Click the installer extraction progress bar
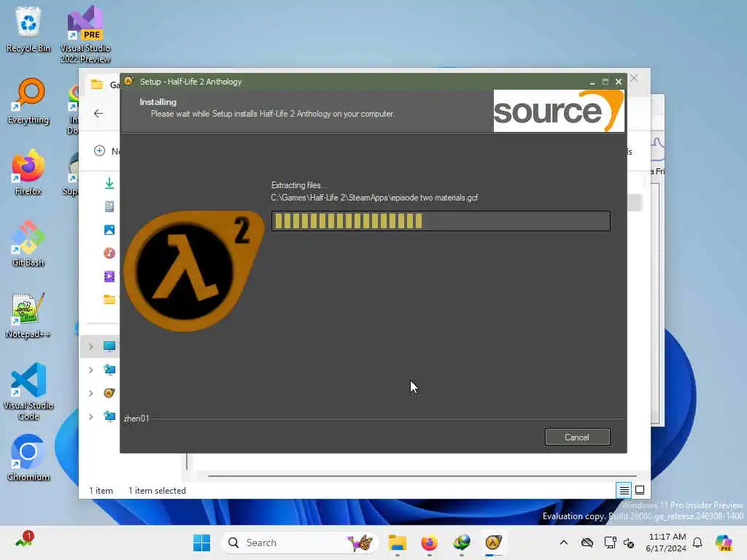Image resolution: width=747 pixels, height=560 pixels. pyautogui.click(x=441, y=221)
